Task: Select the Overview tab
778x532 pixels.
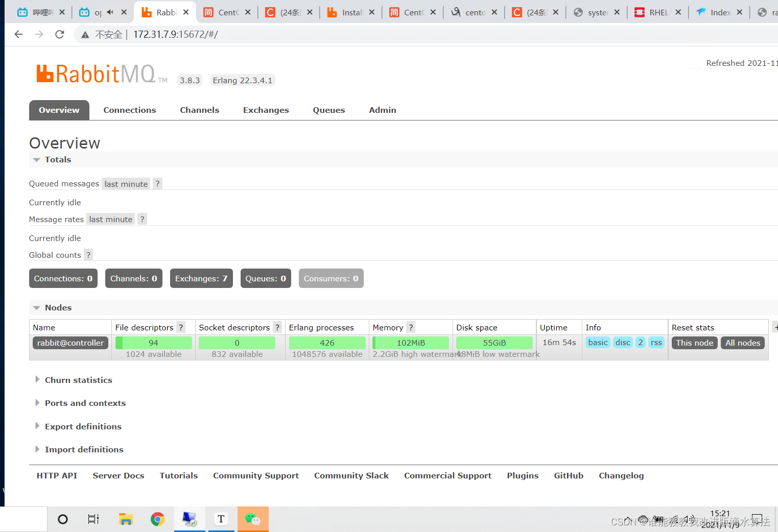Action: click(x=59, y=110)
